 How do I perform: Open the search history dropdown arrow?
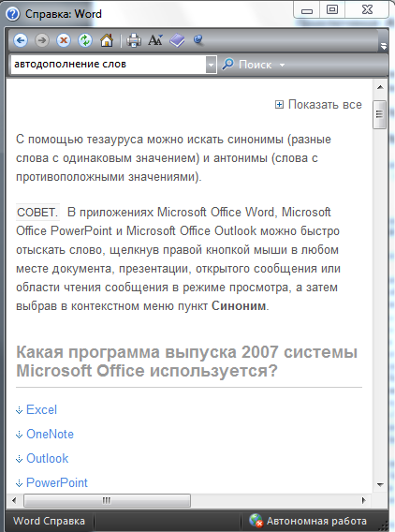coord(211,65)
